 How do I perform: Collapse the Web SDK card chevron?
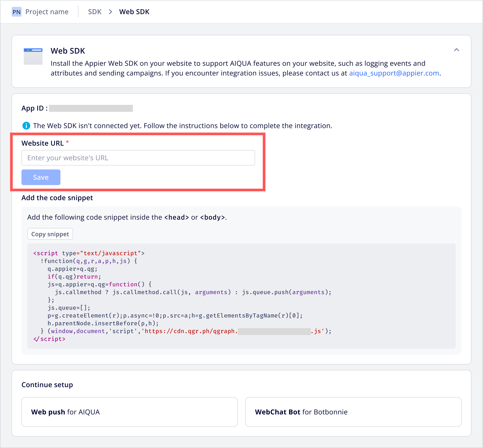(x=456, y=50)
